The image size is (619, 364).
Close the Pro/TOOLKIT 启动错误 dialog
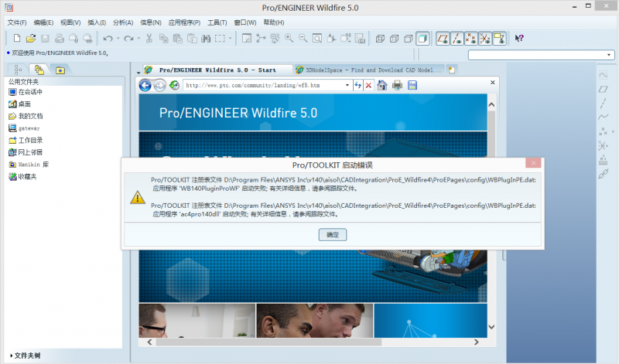tap(533, 163)
